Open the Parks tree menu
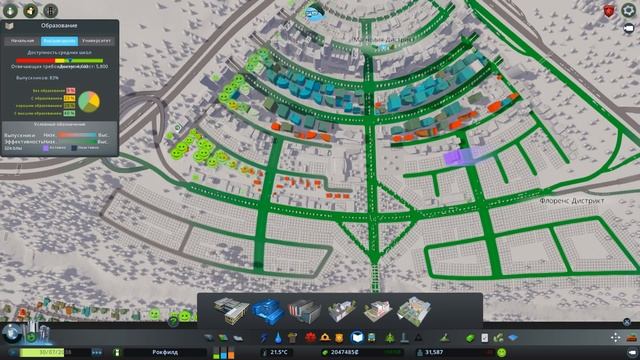Viewport: 640px width, 360px height. [x=390, y=338]
